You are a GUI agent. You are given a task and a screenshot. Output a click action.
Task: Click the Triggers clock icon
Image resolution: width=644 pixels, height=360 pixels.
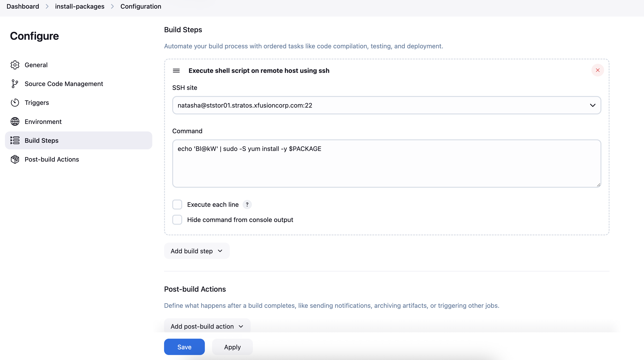point(15,103)
